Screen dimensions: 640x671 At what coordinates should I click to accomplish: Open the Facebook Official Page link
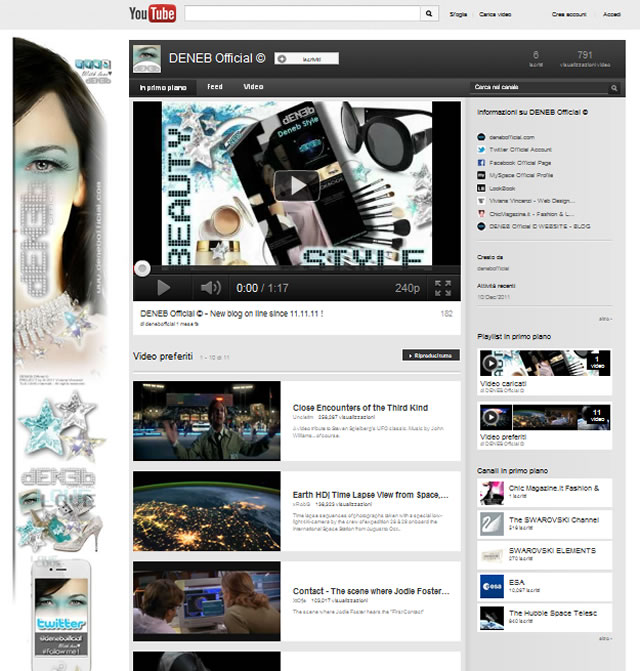(520, 163)
